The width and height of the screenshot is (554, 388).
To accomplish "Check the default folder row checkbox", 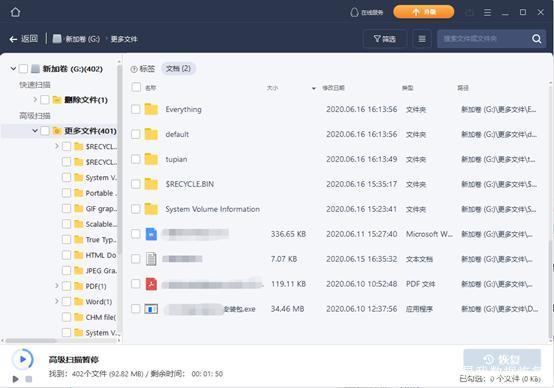I will [x=136, y=134].
